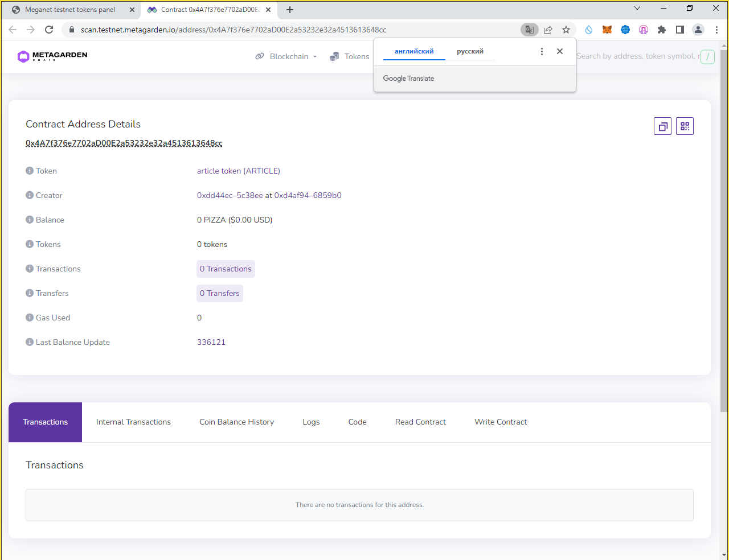This screenshot has height=560, width=729.
Task: Open the Google Translate icon in address bar
Action: click(530, 30)
